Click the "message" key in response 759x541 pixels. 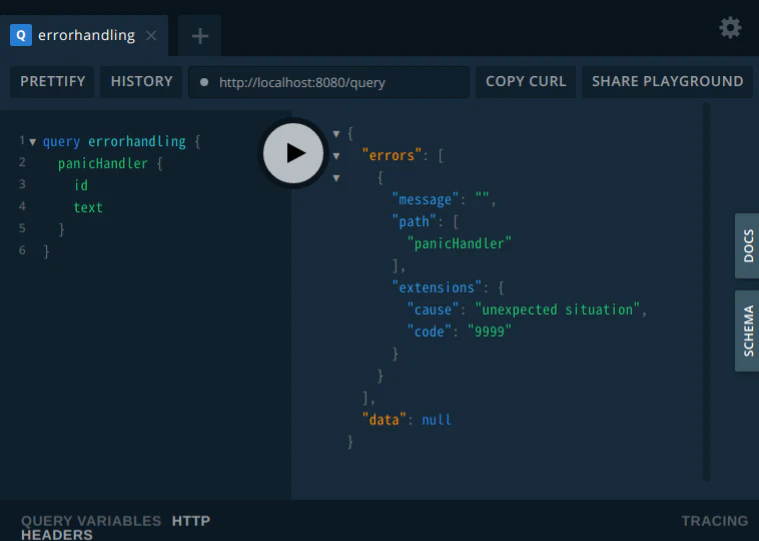[425, 199]
